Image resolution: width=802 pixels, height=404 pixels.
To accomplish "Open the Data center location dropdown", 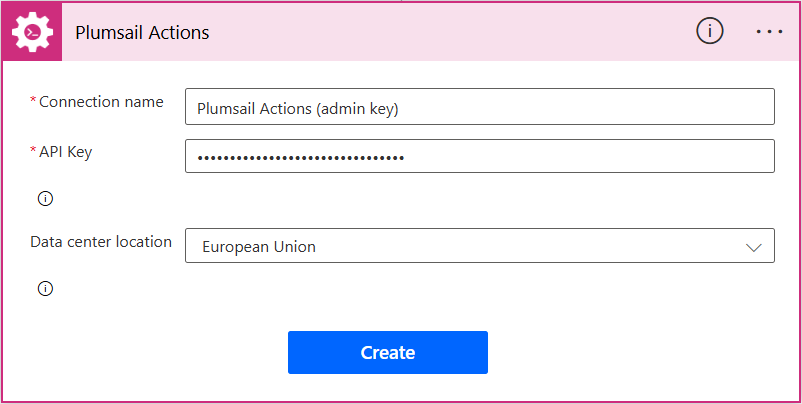I will tap(479, 246).
